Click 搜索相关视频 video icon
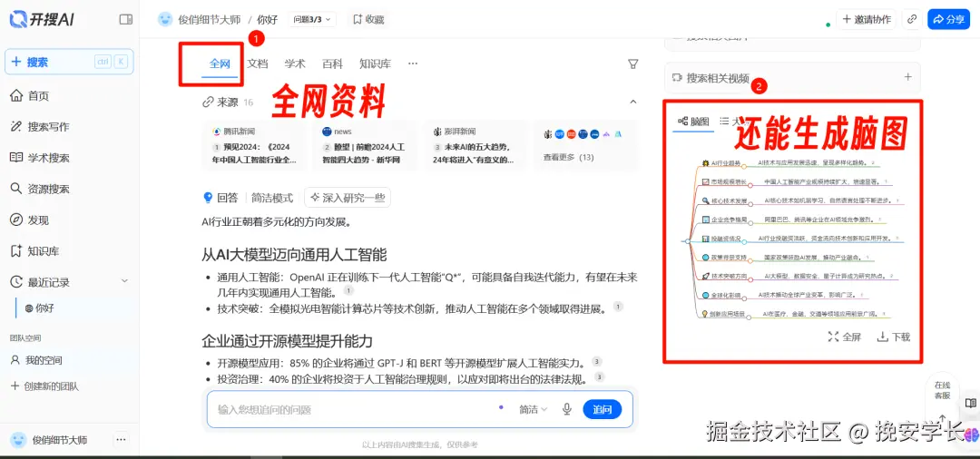The width and height of the screenshot is (980, 459). [677, 78]
